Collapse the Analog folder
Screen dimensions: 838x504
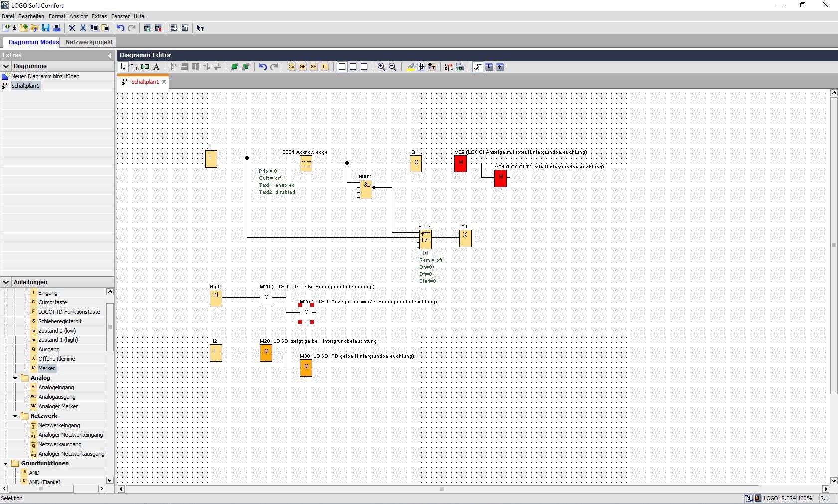pos(15,378)
